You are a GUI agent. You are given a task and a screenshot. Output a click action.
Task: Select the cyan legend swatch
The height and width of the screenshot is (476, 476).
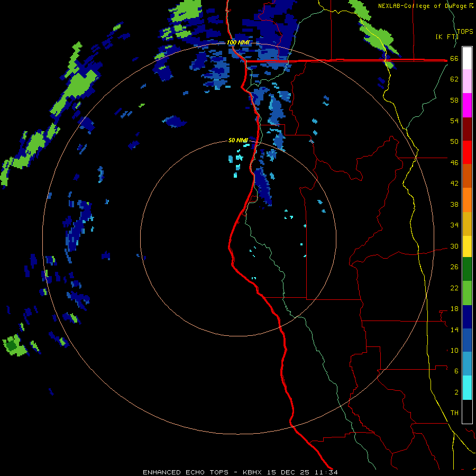(x=467, y=388)
